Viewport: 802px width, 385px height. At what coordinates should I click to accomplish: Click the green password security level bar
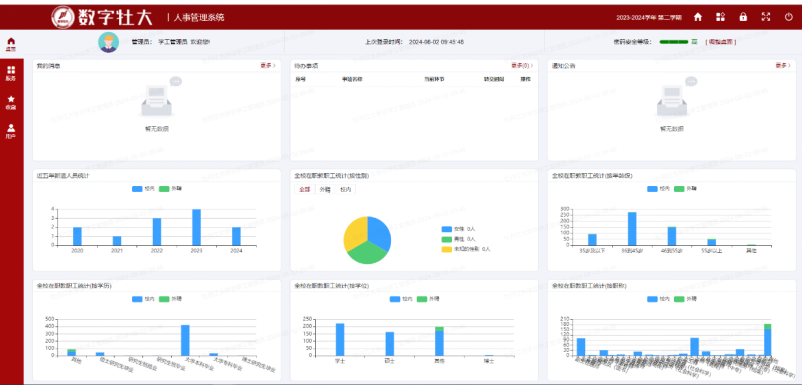point(674,42)
